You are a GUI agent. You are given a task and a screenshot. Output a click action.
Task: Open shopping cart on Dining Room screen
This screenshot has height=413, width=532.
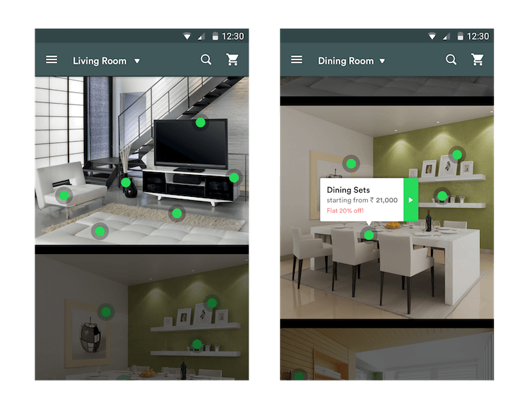[477, 60]
